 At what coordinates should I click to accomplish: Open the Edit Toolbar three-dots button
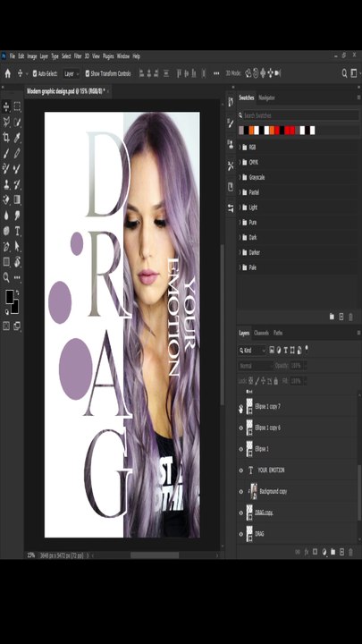(x=17, y=277)
